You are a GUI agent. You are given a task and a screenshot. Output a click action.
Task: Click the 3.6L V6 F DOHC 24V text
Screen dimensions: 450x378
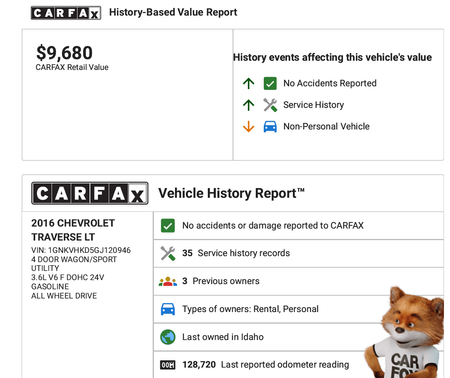point(68,277)
